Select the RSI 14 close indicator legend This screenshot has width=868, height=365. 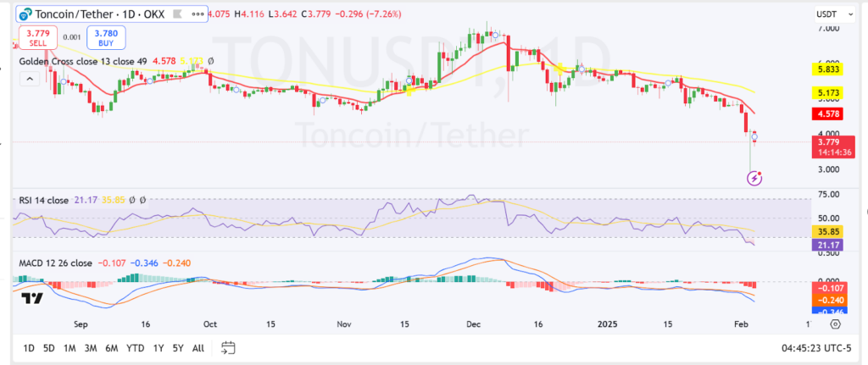[44, 200]
